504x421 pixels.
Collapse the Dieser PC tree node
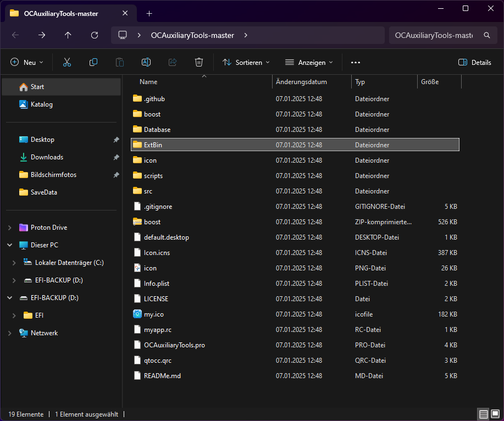pos(10,245)
